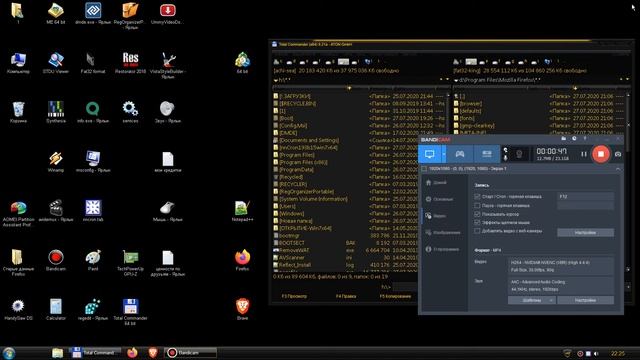Open HandySaw DS desktop icon
The height and width of the screenshot is (360, 640).
[x=18, y=309]
